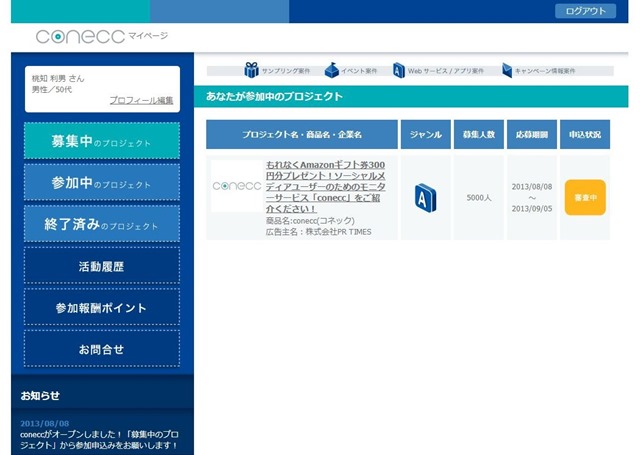Click the user name 桃知 利男 さん
640x455 pixels.
58,78
